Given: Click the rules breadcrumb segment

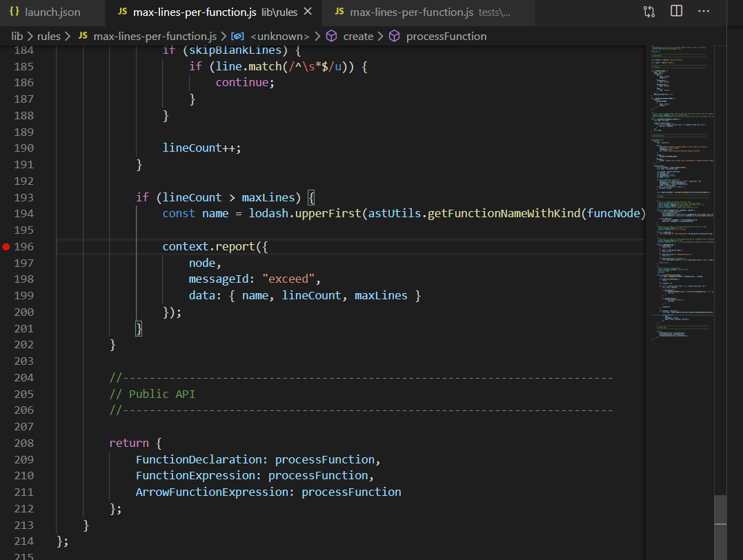Looking at the screenshot, I should click(49, 37).
